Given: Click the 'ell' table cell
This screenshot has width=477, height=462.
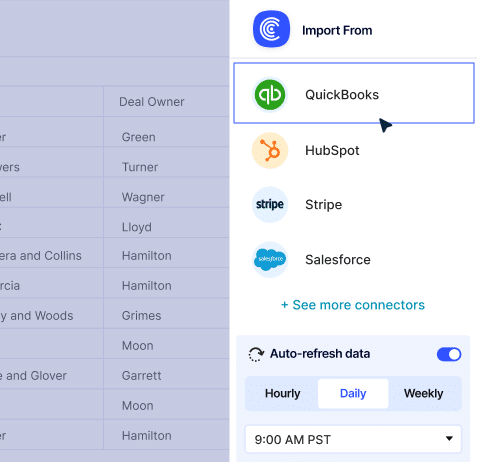Looking at the screenshot, I should click(x=52, y=192).
